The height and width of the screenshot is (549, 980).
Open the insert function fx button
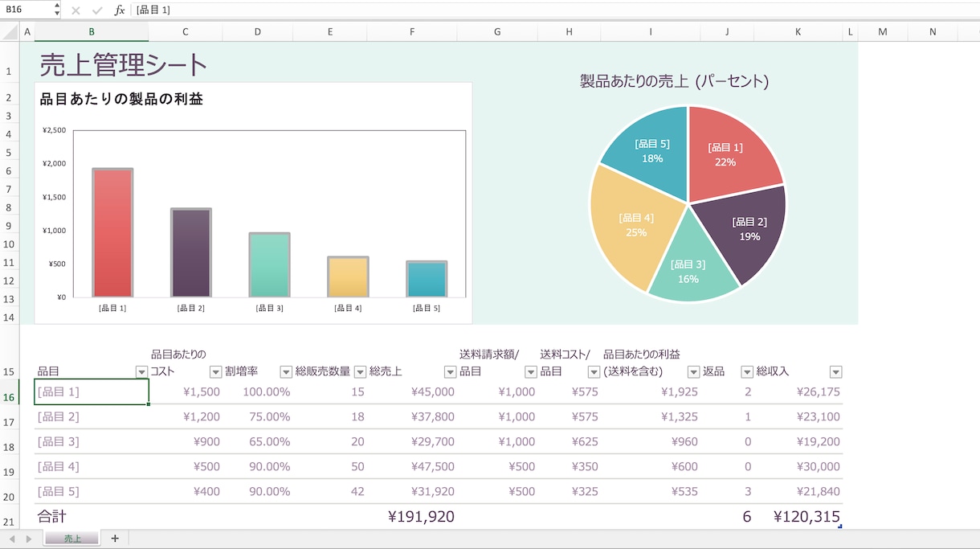pos(120,10)
